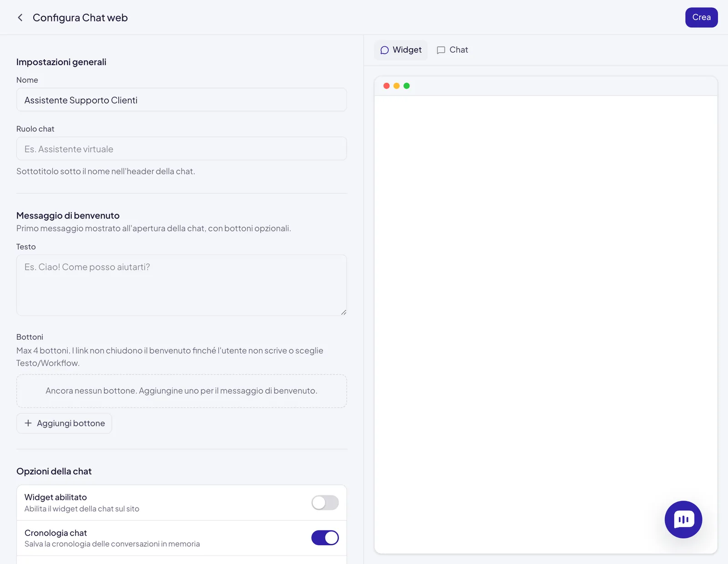
Task: Grab the Testo textarea resize handle
Action: pyautogui.click(x=344, y=312)
